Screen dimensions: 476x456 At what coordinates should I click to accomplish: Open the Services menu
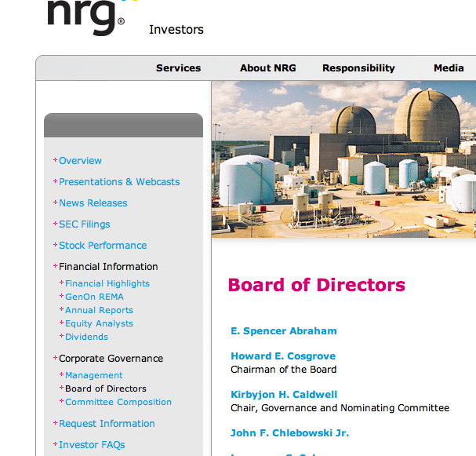pyautogui.click(x=179, y=68)
